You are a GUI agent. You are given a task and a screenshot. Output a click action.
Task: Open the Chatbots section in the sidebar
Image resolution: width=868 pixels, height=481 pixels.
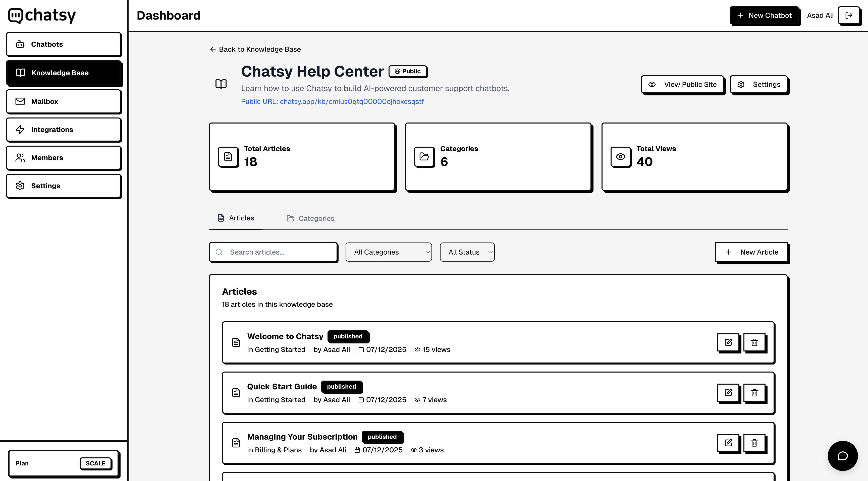click(64, 44)
